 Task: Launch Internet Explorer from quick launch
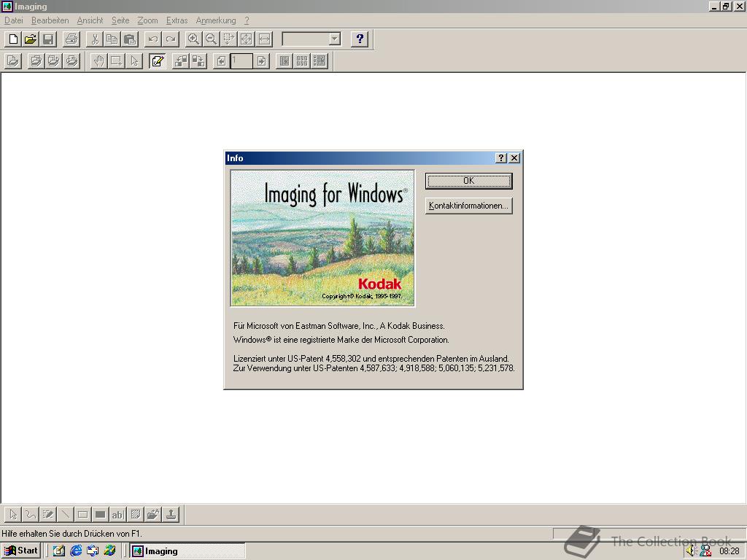coord(76,551)
